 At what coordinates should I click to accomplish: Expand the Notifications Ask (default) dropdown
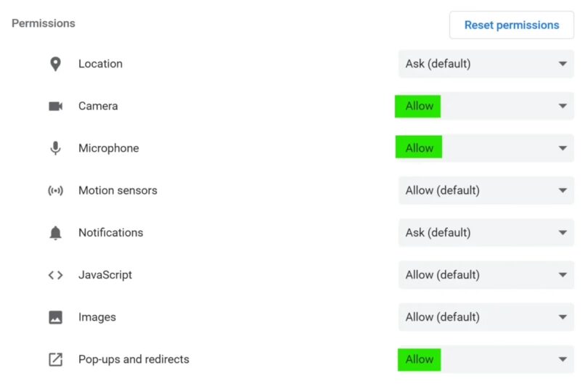[x=486, y=233]
